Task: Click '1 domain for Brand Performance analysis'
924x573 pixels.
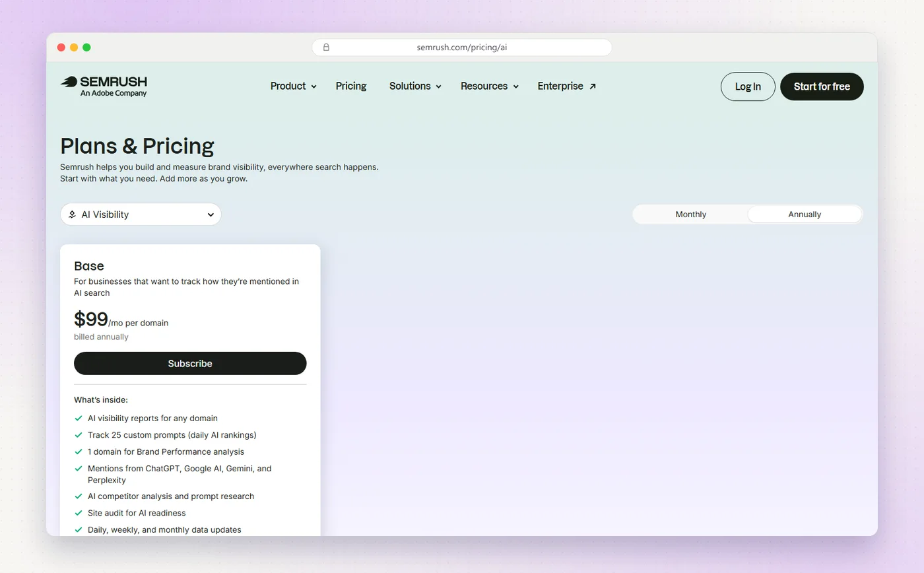Action: (x=166, y=452)
